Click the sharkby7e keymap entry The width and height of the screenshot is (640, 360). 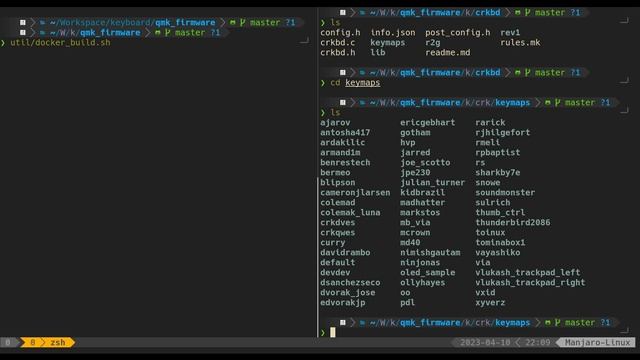click(498, 173)
